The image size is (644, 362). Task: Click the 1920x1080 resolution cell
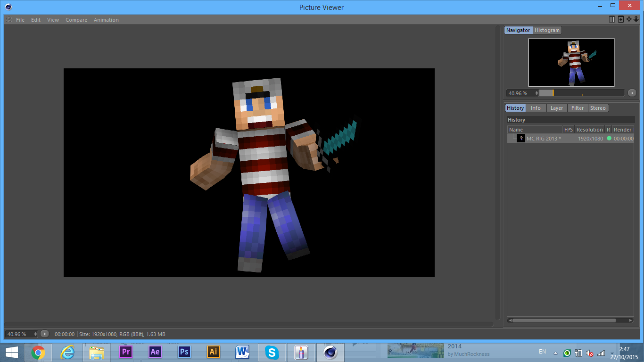tap(590, 139)
